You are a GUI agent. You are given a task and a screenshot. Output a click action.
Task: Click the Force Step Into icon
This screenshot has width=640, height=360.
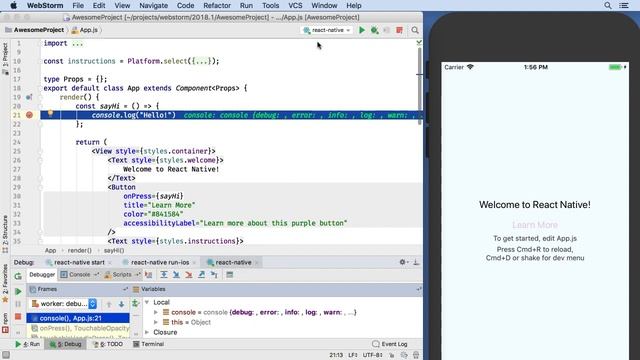click(x=189, y=275)
